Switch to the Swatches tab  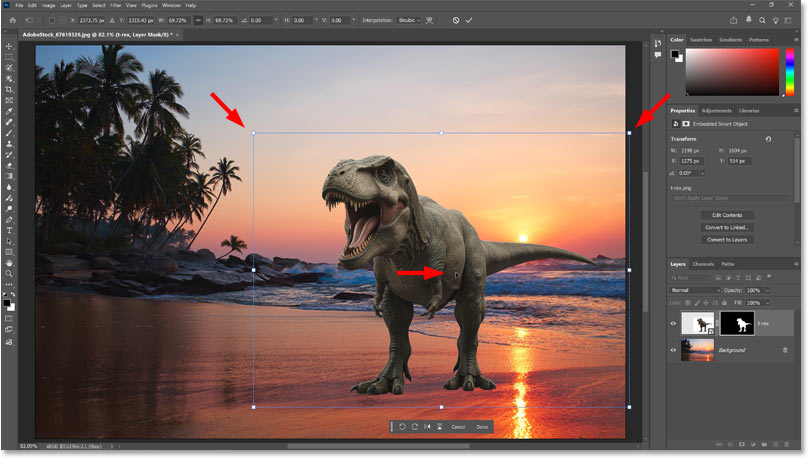point(701,40)
